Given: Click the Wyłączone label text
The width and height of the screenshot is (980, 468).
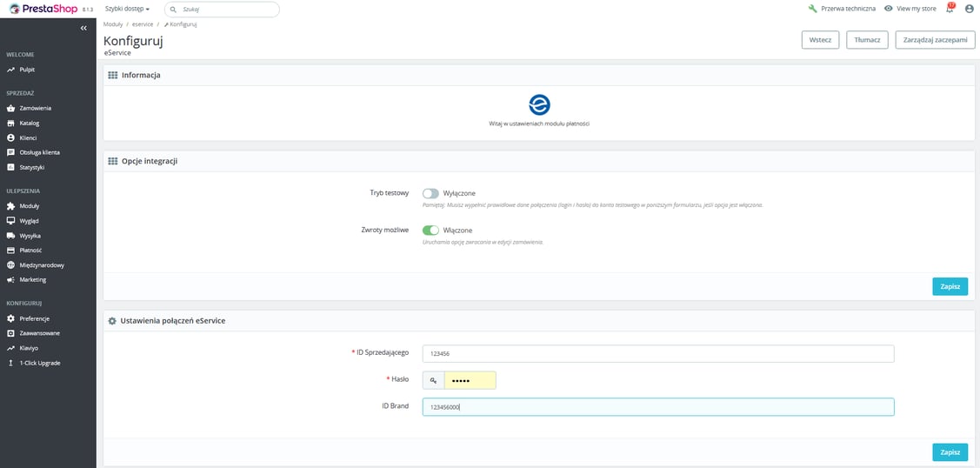Looking at the screenshot, I should (x=459, y=194).
